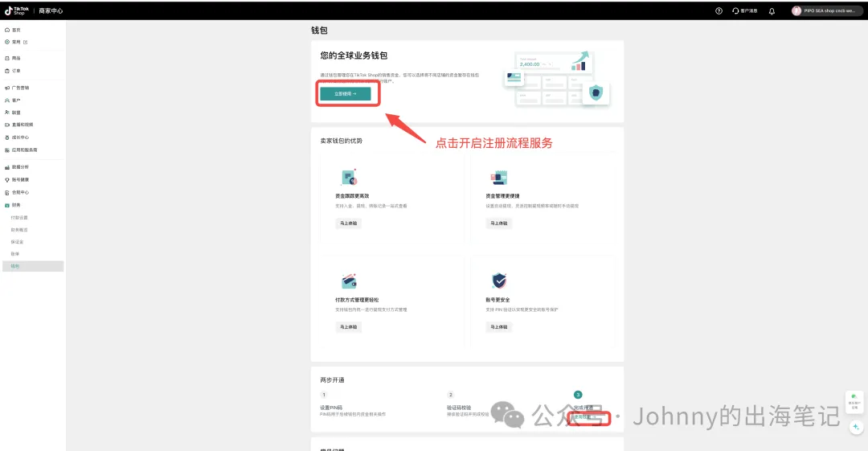Click step 3 circle for 完成开通

coord(577,395)
